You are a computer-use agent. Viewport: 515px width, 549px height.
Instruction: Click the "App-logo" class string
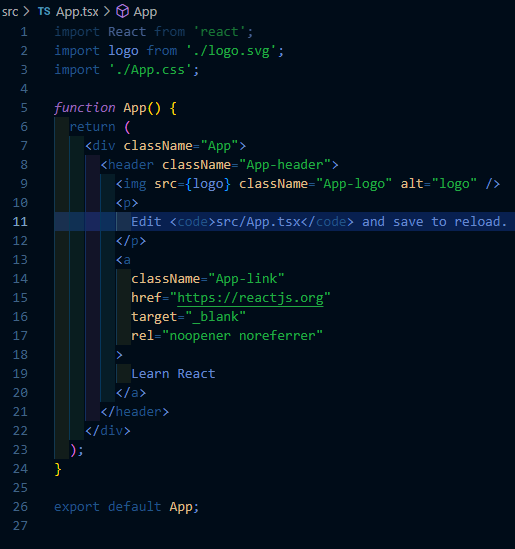(x=354, y=184)
